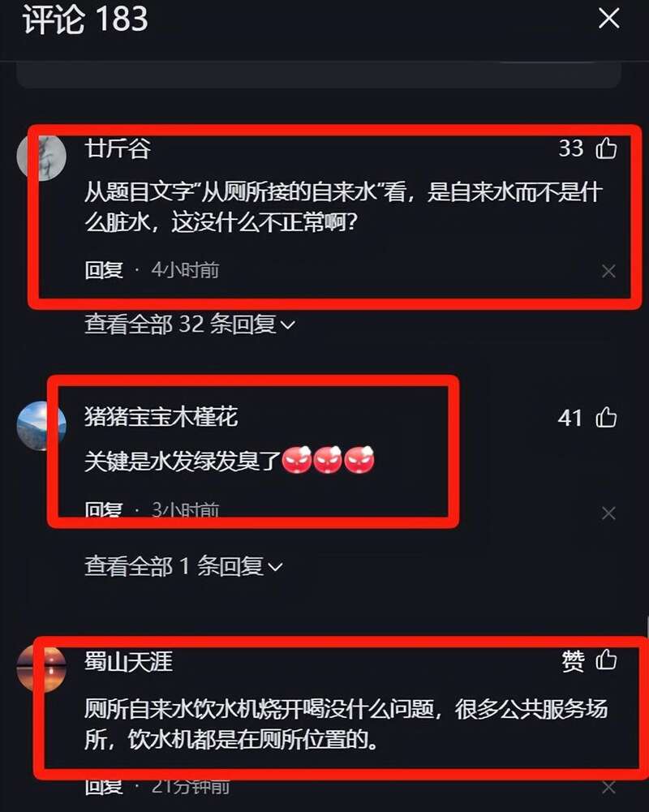Image resolution: width=649 pixels, height=812 pixels.
Task: Click chevron next to 32 条回复
Action: (287, 325)
